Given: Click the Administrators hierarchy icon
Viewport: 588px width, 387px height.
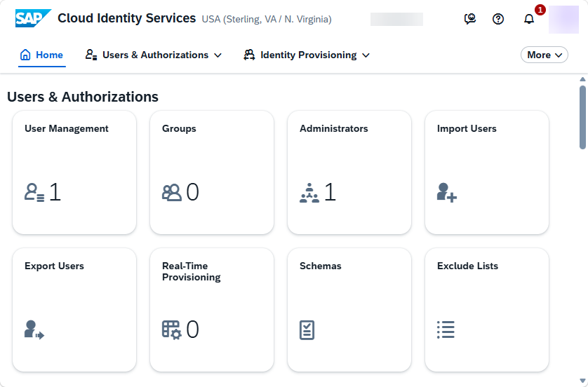Looking at the screenshot, I should pyautogui.click(x=309, y=193).
